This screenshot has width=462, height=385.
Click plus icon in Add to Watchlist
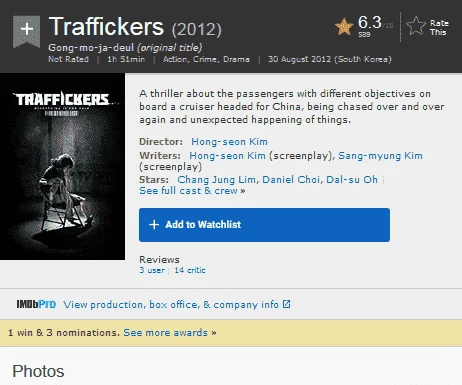154,225
